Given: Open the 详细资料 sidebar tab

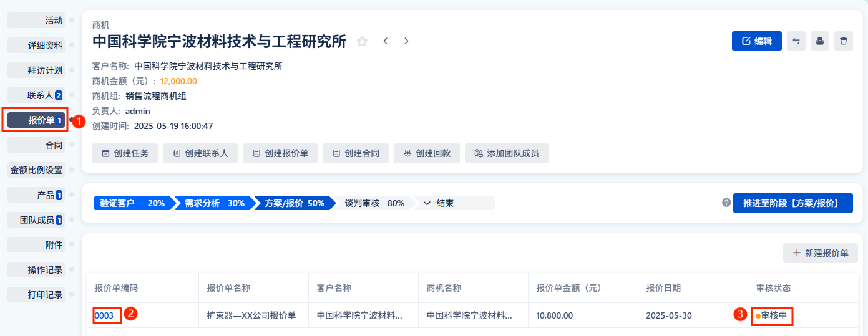Looking at the screenshot, I should click(36, 45).
